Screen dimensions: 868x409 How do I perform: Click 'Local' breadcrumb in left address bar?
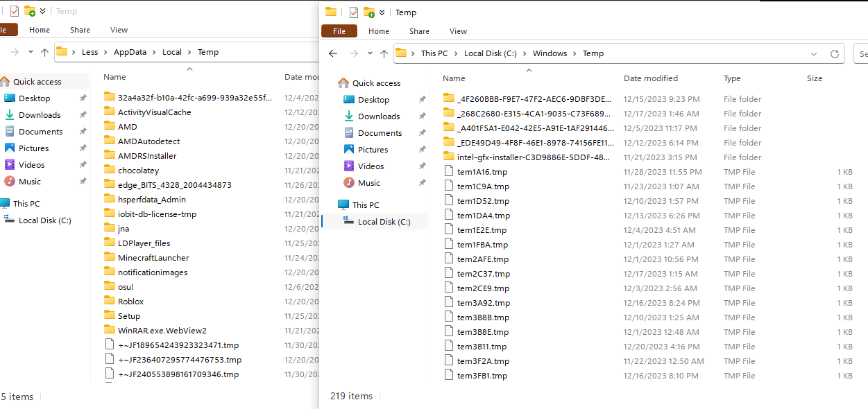pyautogui.click(x=172, y=52)
